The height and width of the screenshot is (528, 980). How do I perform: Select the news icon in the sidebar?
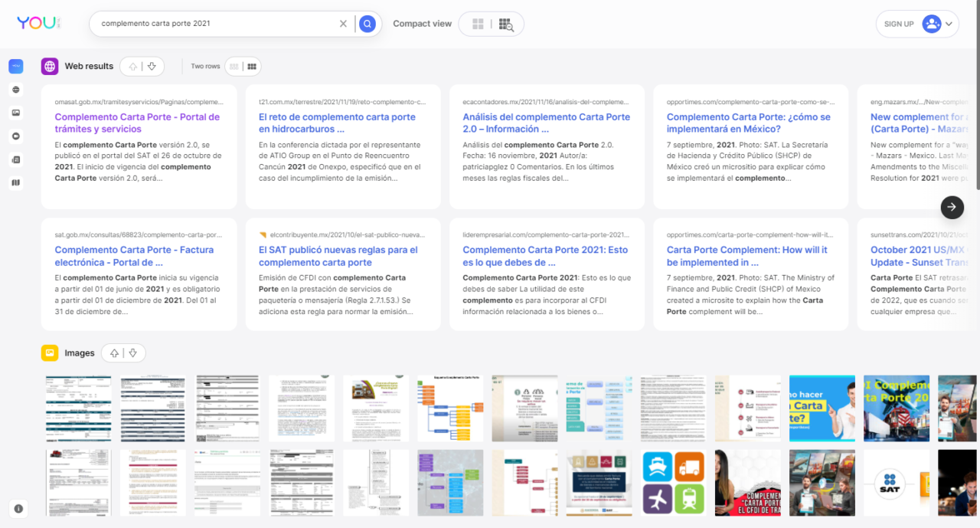pos(16,159)
